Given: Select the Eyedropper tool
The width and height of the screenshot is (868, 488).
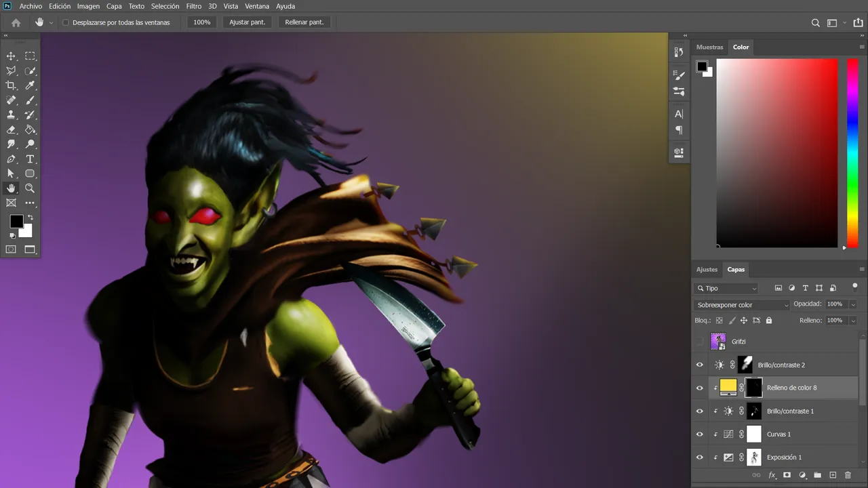Looking at the screenshot, I should (30, 85).
